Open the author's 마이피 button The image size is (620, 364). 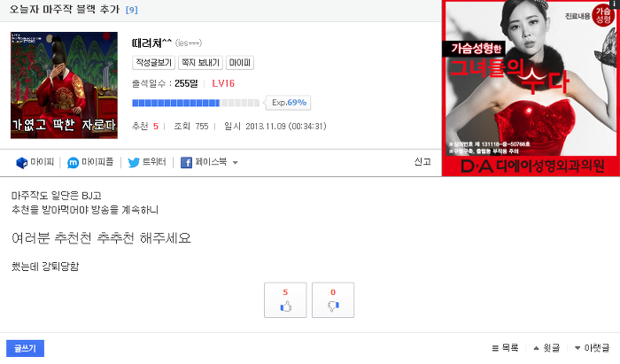tap(240, 63)
